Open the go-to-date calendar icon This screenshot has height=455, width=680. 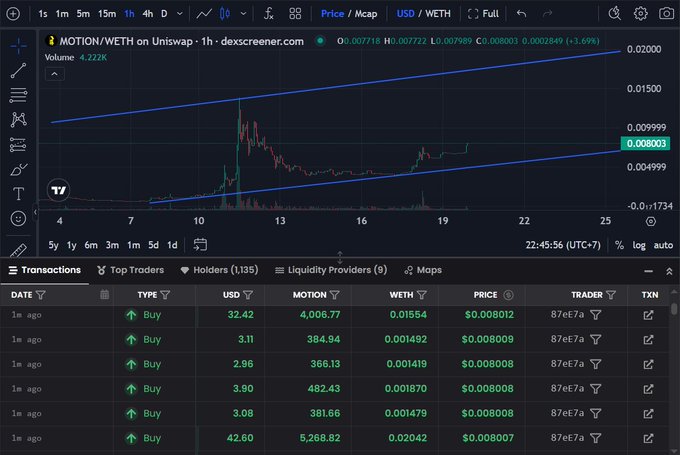point(200,245)
